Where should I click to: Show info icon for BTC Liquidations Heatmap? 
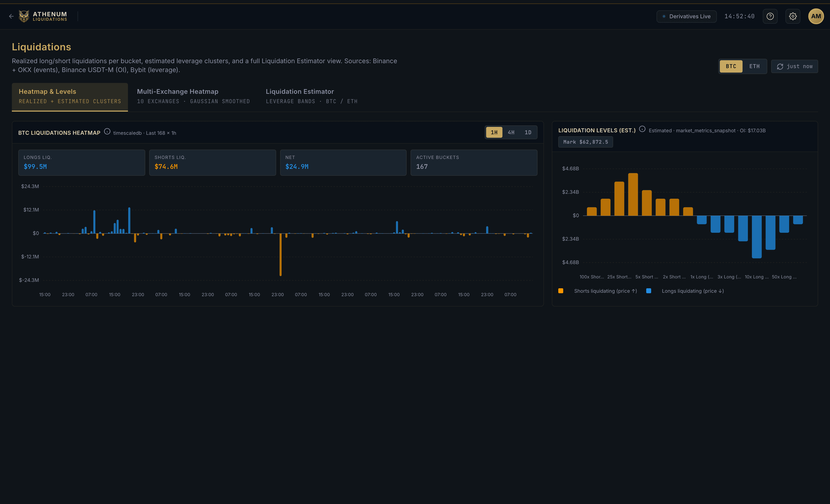coord(107,132)
